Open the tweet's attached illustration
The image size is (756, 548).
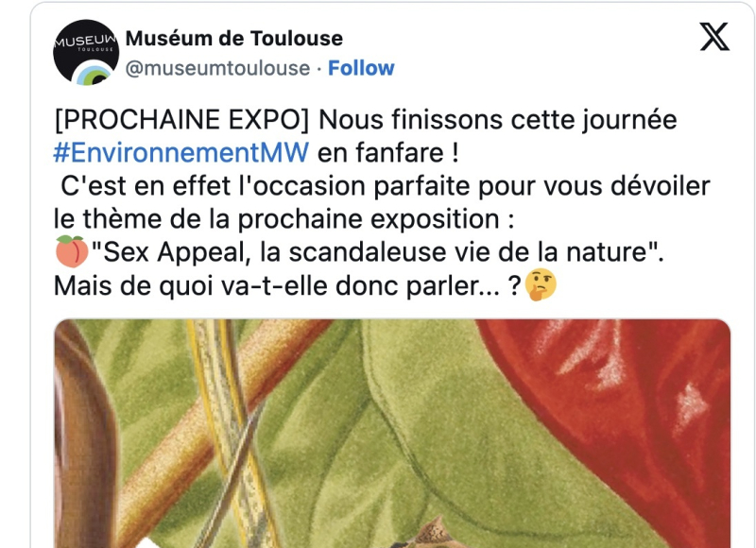391,433
